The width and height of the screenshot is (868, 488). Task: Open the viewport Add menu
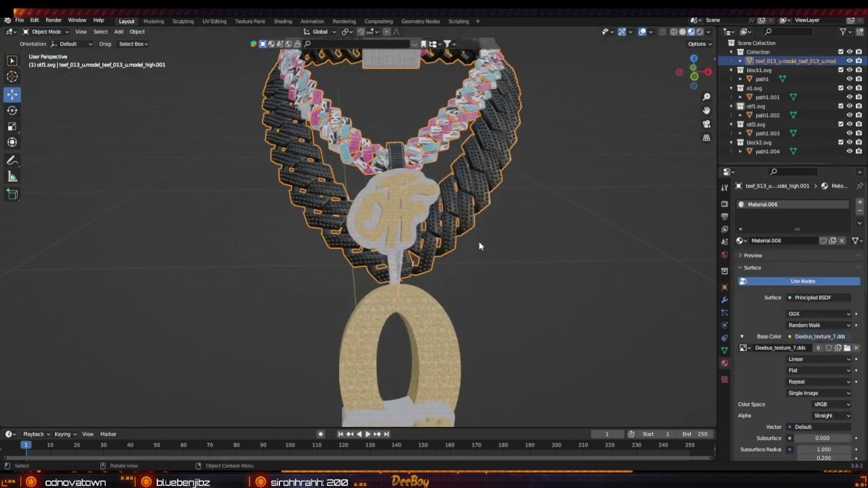coord(119,32)
